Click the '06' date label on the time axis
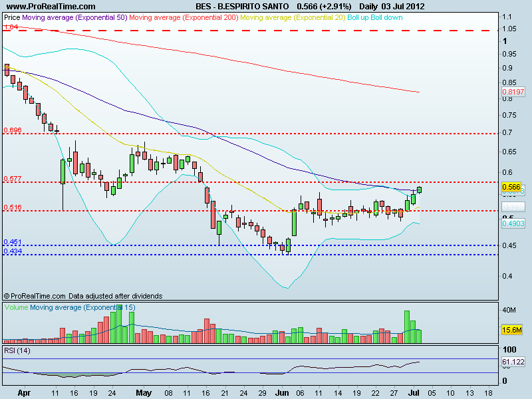Screen dimensions: 532x399 coord(301,393)
